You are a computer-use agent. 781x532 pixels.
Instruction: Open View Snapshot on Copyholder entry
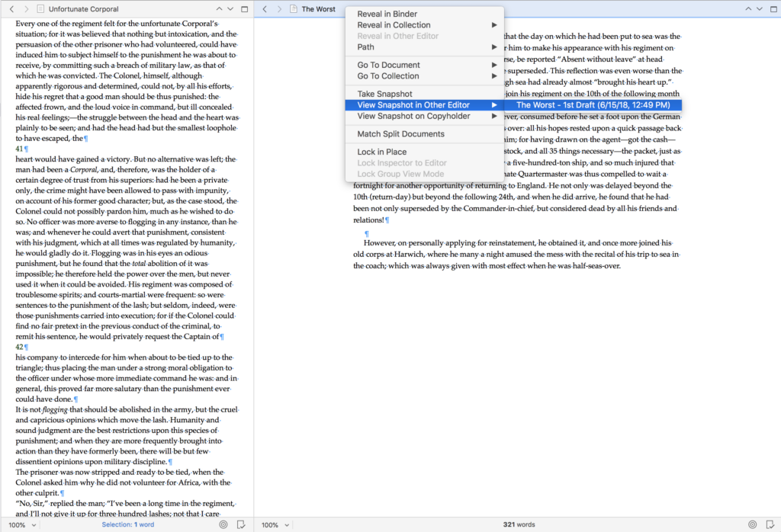pyautogui.click(x=424, y=116)
